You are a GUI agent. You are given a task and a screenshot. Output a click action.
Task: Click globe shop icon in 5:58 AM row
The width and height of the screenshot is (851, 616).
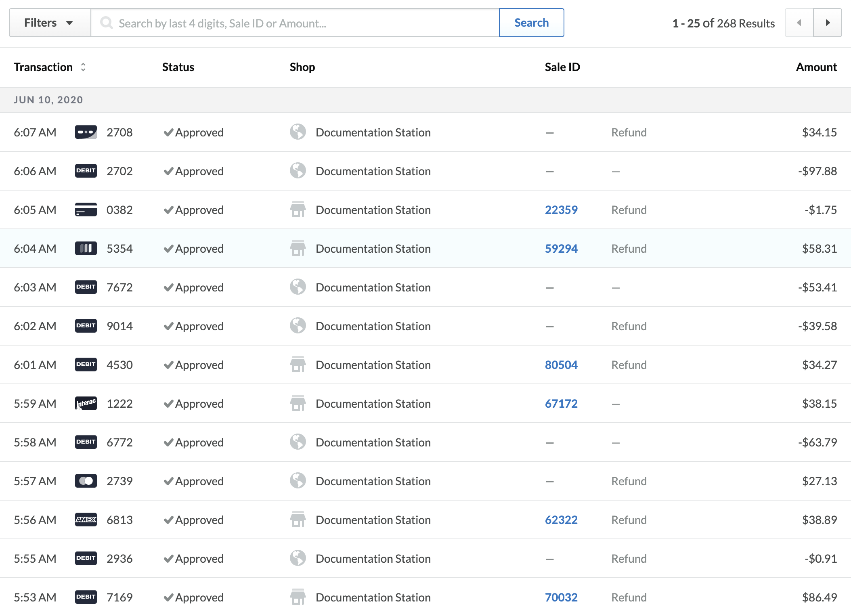coord(298,442)
